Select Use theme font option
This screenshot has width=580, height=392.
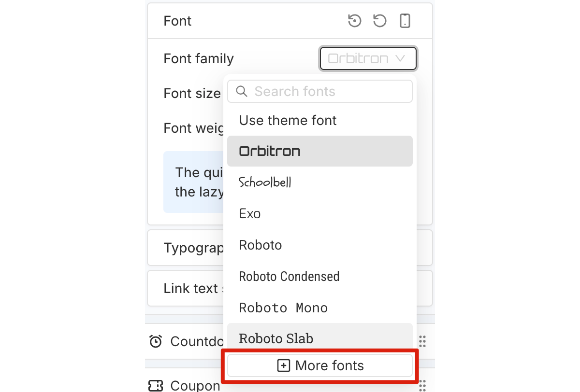point(320,120)
